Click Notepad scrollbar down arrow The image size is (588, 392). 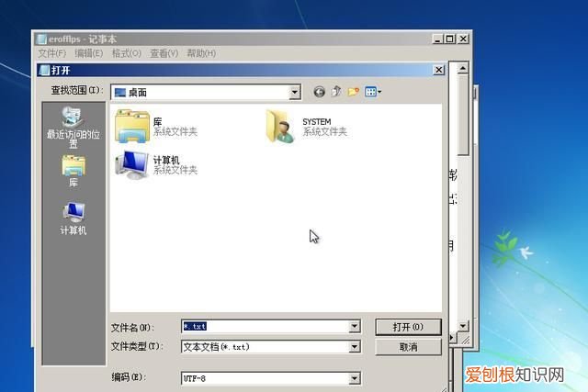(x=463, y=326)
